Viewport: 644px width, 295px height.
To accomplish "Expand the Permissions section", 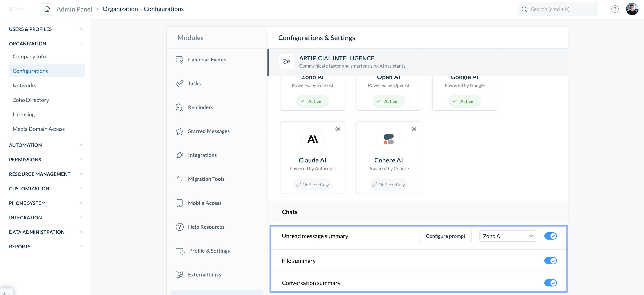I will tap(81, 159).
